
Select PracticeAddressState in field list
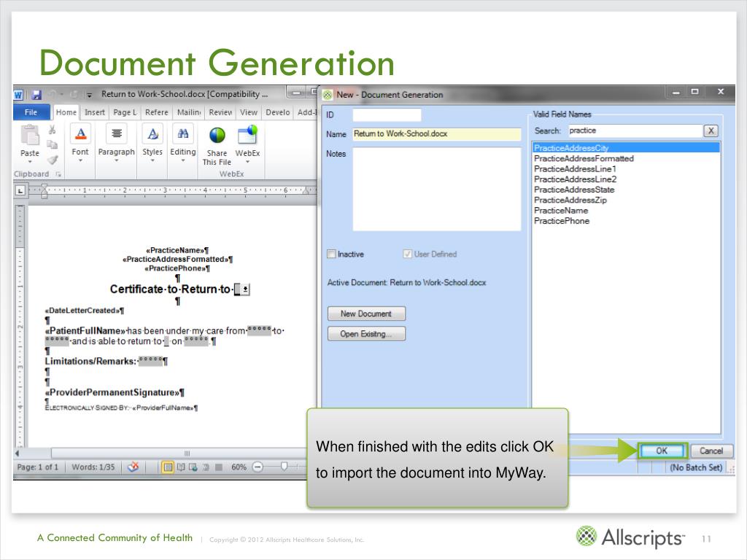click(x=626, y=190)
